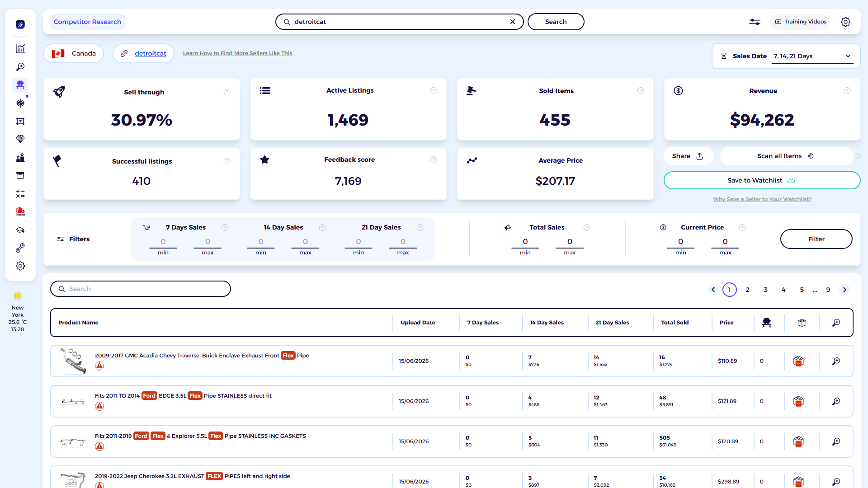Viewport: 868px width, 488px height.
Task: Click the red box icon for Explorer 3.5L row
Action: [x=798, y=441]
